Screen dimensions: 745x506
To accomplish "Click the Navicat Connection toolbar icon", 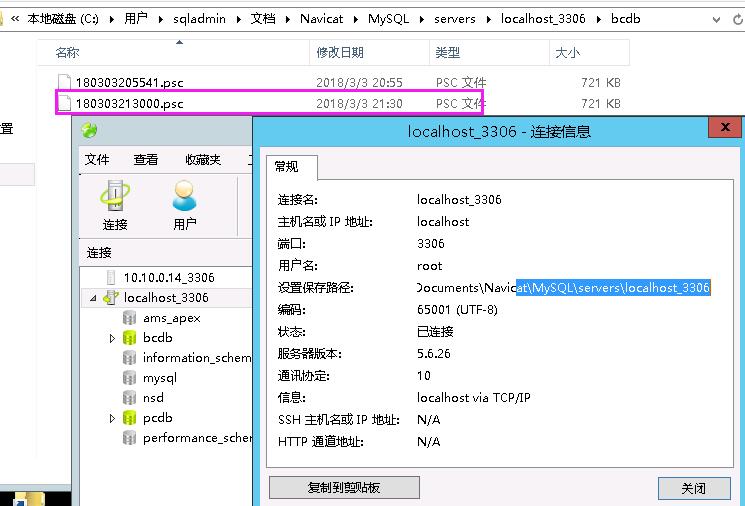I will [115, 195].
